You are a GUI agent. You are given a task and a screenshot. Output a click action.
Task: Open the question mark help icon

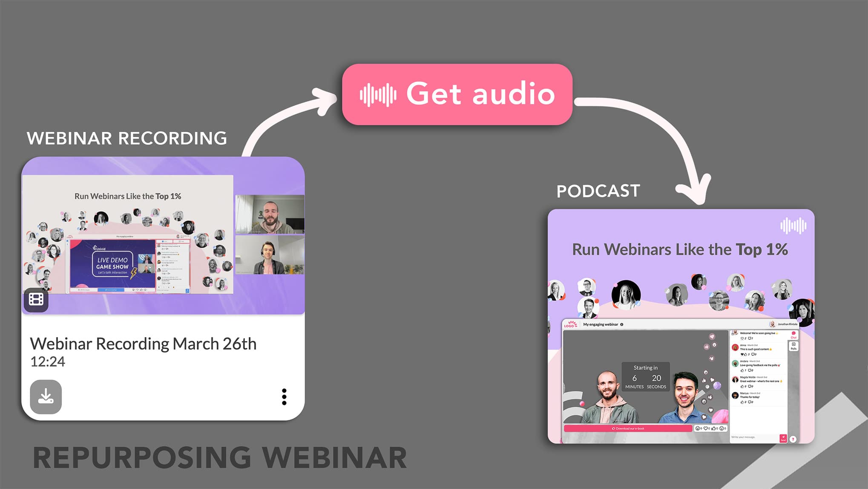[793, 439]
